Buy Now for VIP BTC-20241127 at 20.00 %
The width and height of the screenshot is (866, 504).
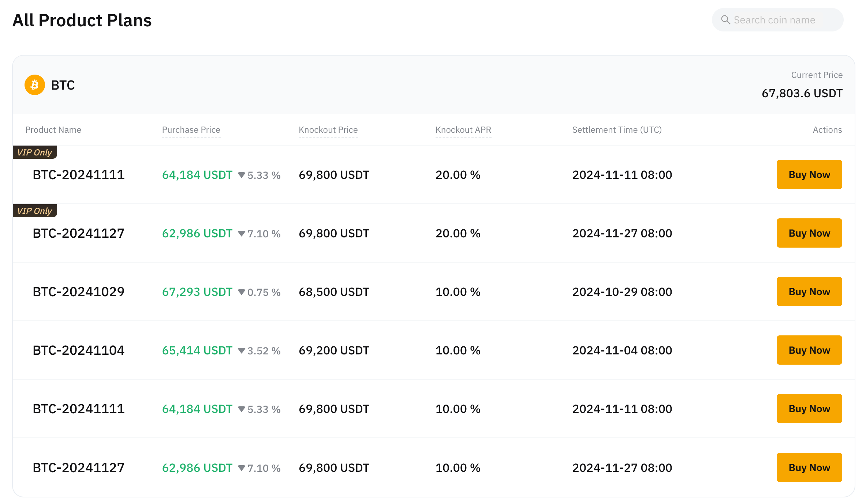tap(809, 233)
